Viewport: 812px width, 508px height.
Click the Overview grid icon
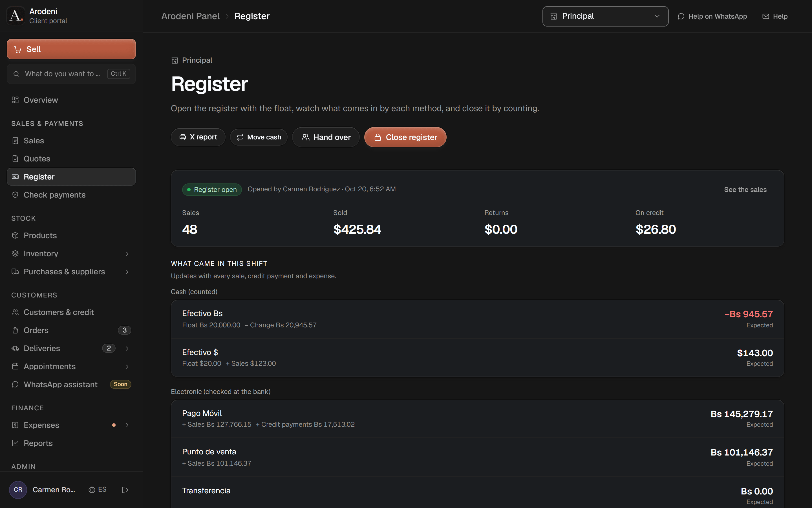pos(15,100)
